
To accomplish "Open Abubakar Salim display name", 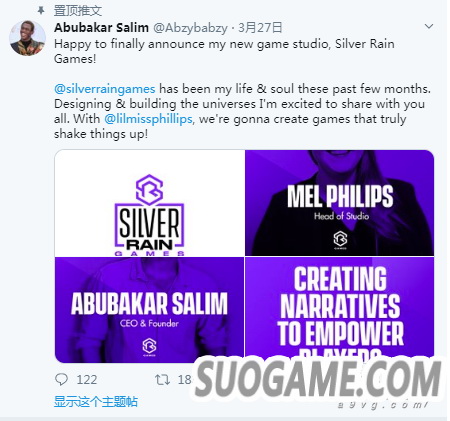I will (101, 28).
